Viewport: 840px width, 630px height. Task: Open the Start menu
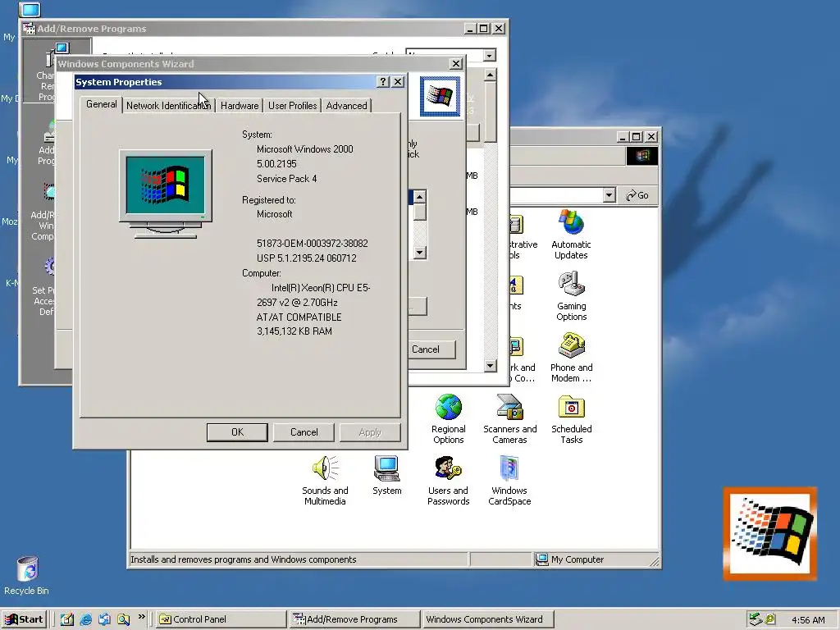24,619
